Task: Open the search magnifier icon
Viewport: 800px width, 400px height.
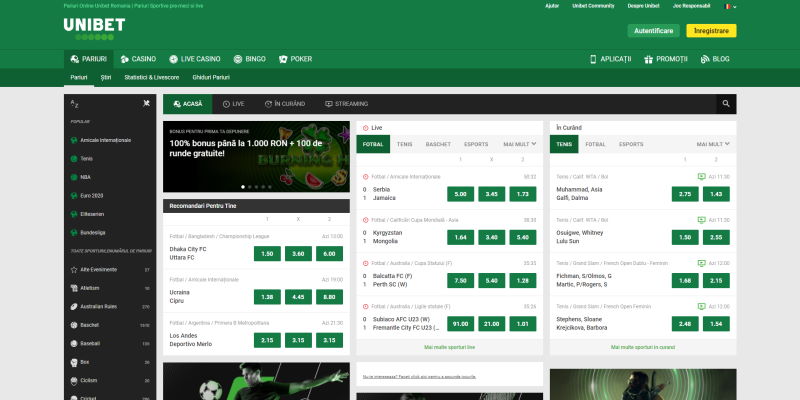Action: click(x=726, y=104)
